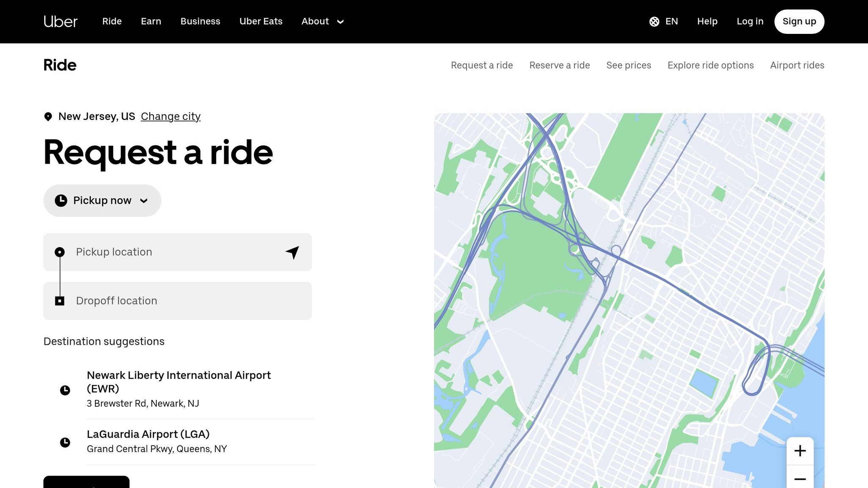
Task: Click the Uber logo
Action: (x=61, y=21)
